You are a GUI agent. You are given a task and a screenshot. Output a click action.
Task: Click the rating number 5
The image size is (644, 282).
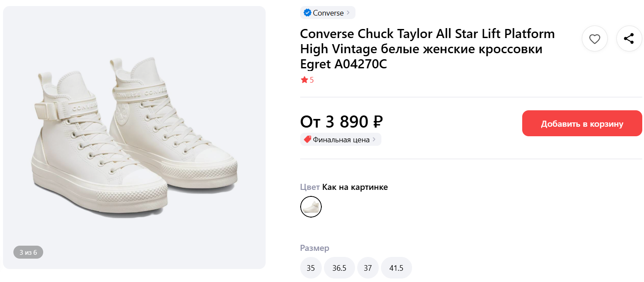click(312, 80)
